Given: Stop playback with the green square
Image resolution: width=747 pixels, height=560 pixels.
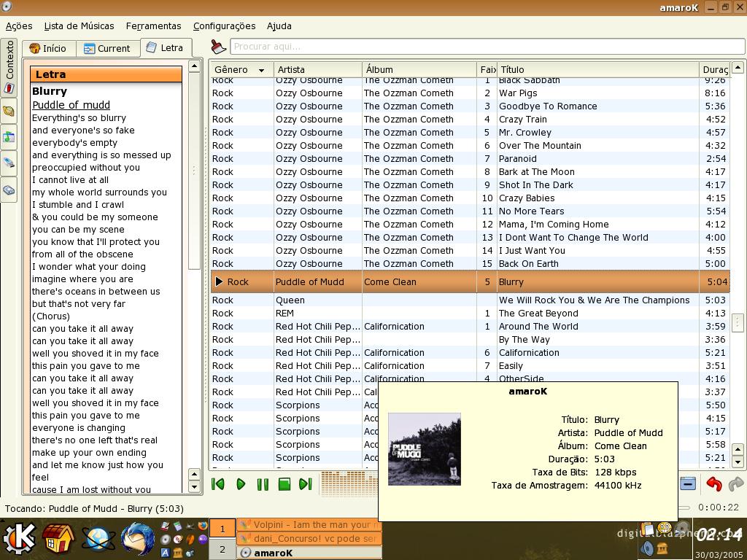Looking at the screenshot, I should 285,484.
